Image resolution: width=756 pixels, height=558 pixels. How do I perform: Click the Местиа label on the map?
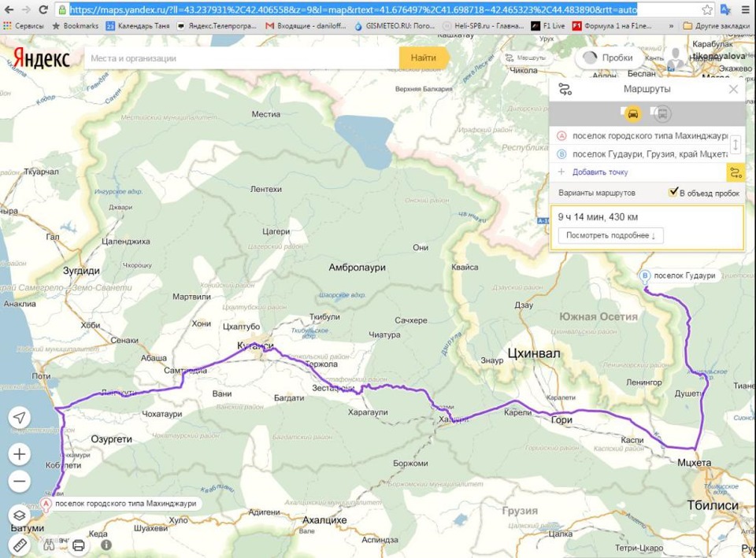[265, 114]
